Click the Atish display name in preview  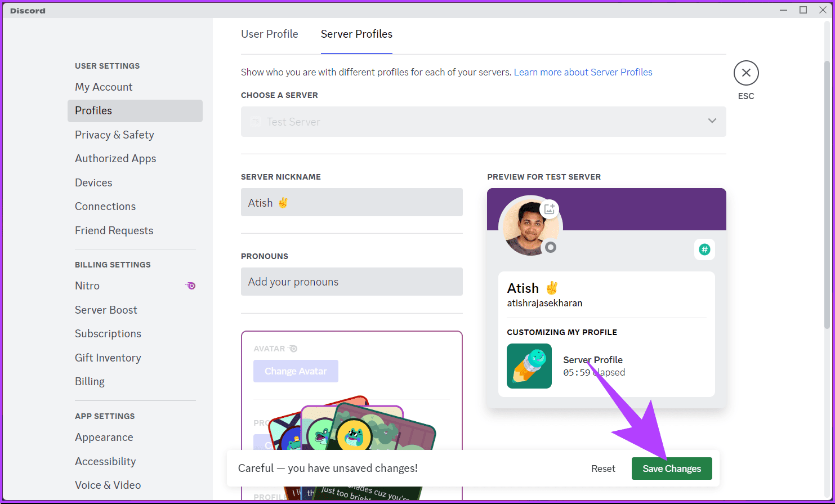click(x=523, y=288)
